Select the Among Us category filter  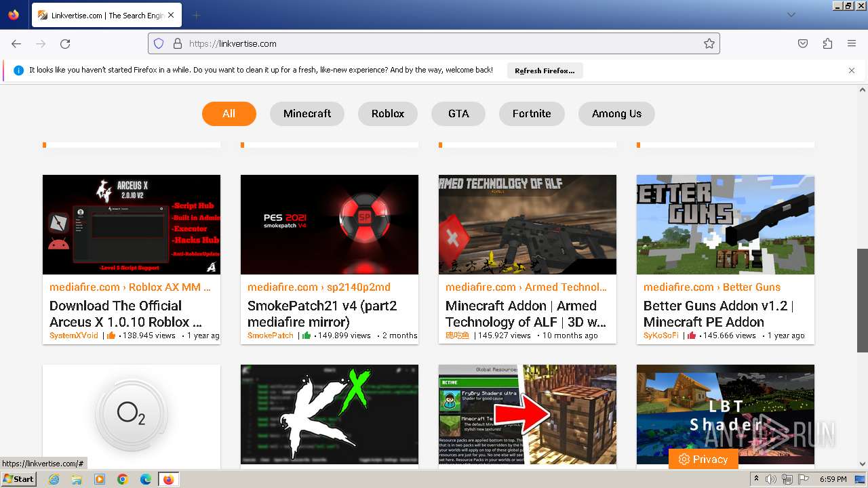coord(616,113)
